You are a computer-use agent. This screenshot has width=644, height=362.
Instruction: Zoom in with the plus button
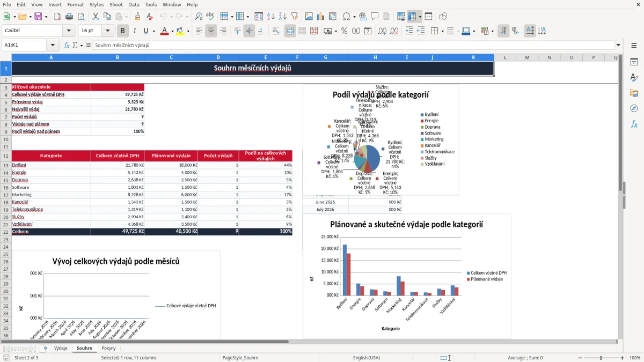pos(623,358)
